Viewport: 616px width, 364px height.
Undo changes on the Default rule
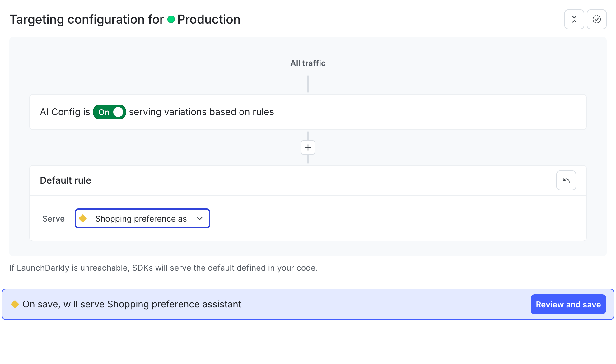[566, 180]
